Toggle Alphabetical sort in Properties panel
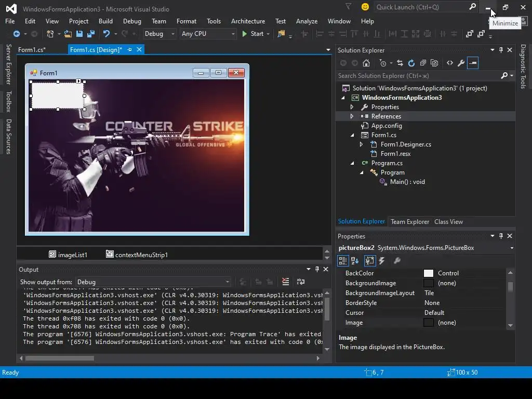 coord(355,261)
